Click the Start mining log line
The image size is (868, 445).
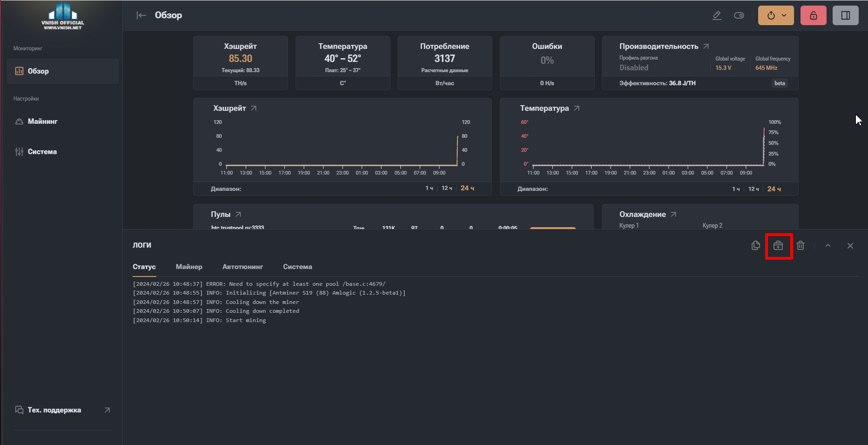pyautogui.click(x=200, y=320)
